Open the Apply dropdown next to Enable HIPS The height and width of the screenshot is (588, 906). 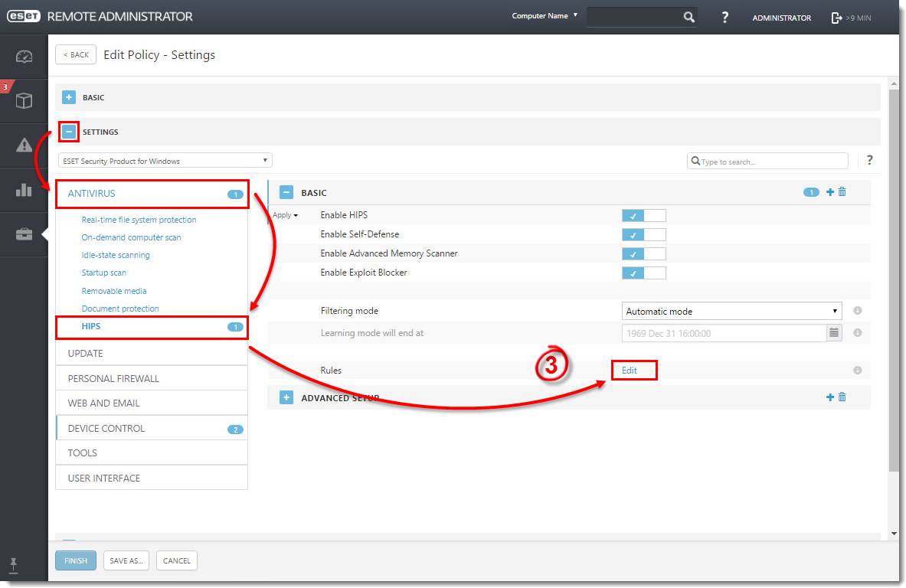click(x=285, y=215)
